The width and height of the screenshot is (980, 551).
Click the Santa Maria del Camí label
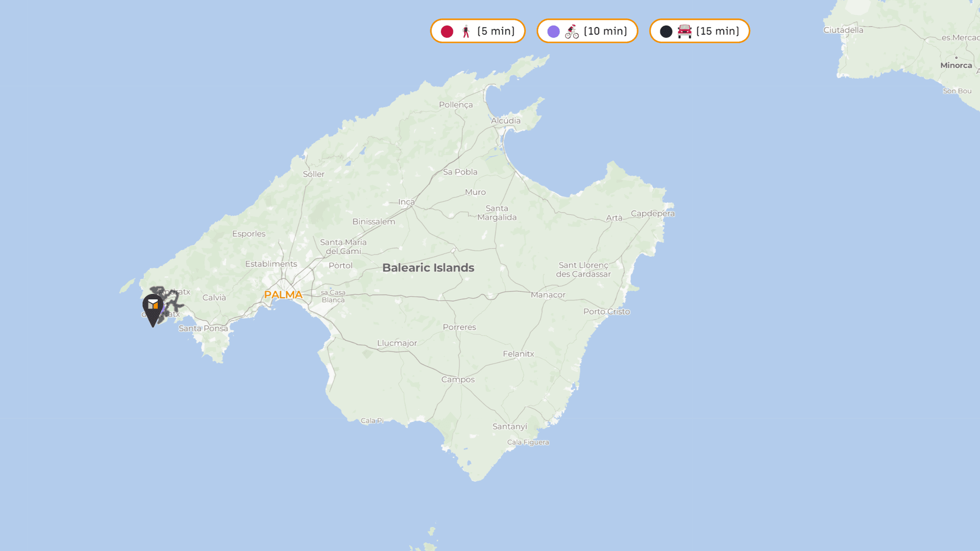[344, 246]
